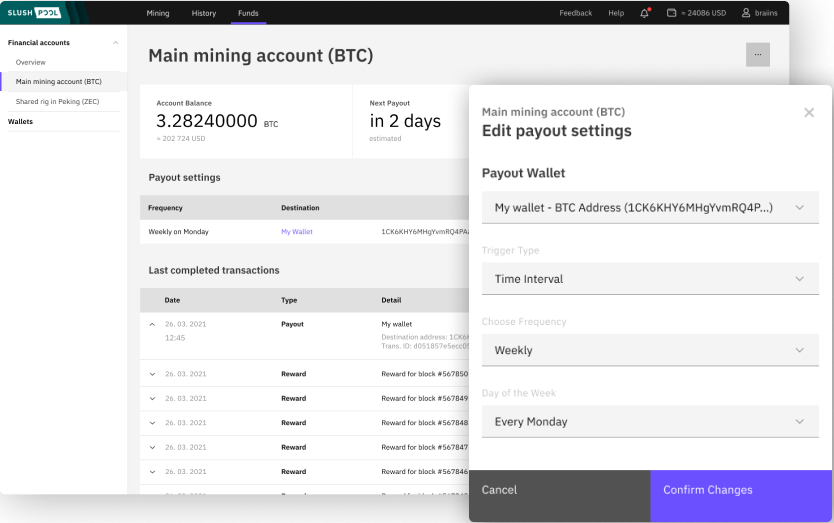Open the Overview sidebar item

(x=31, y=62)
